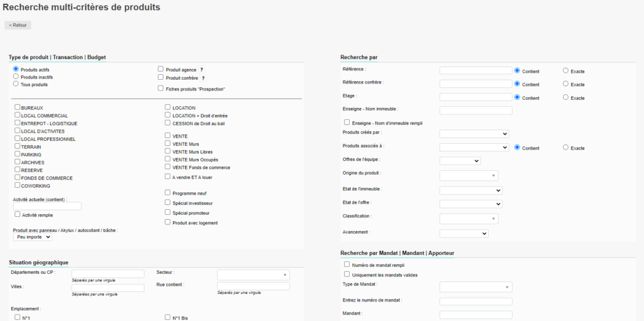Expand the Produits créés par dropdown
This screenshot has height=321, width=644.
pos(474,133)
